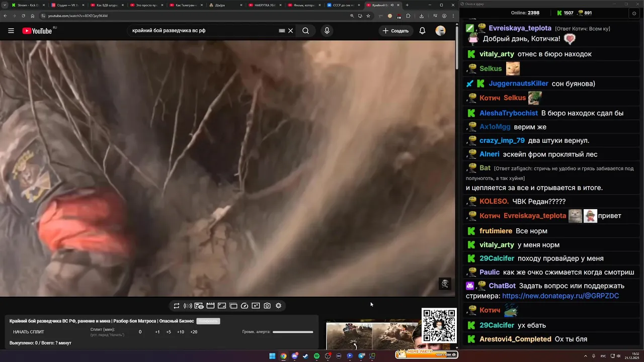
Task: Click the video filters plus icon
Action: (256, 306)
